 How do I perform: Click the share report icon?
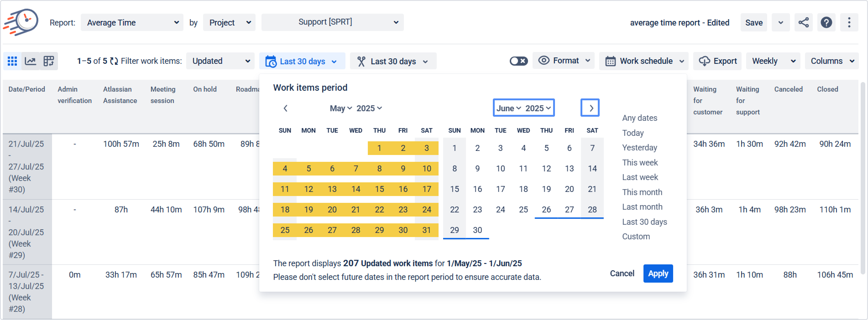tap(803, 23)
